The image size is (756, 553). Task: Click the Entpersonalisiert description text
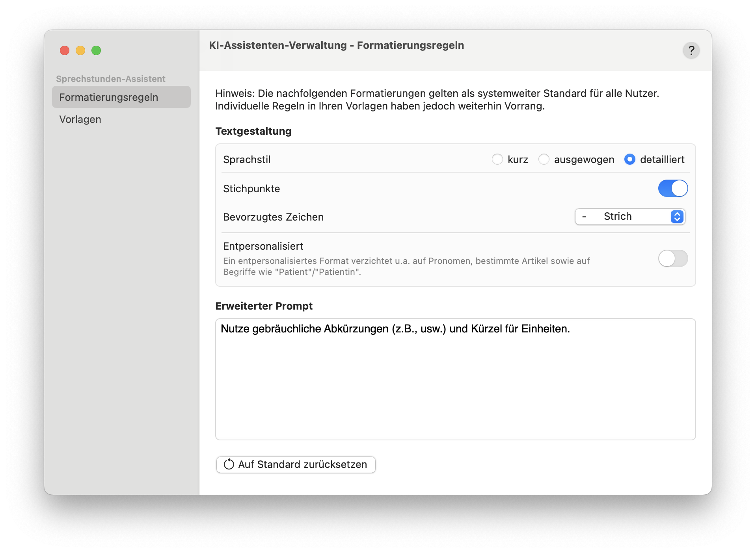point(406,266)
